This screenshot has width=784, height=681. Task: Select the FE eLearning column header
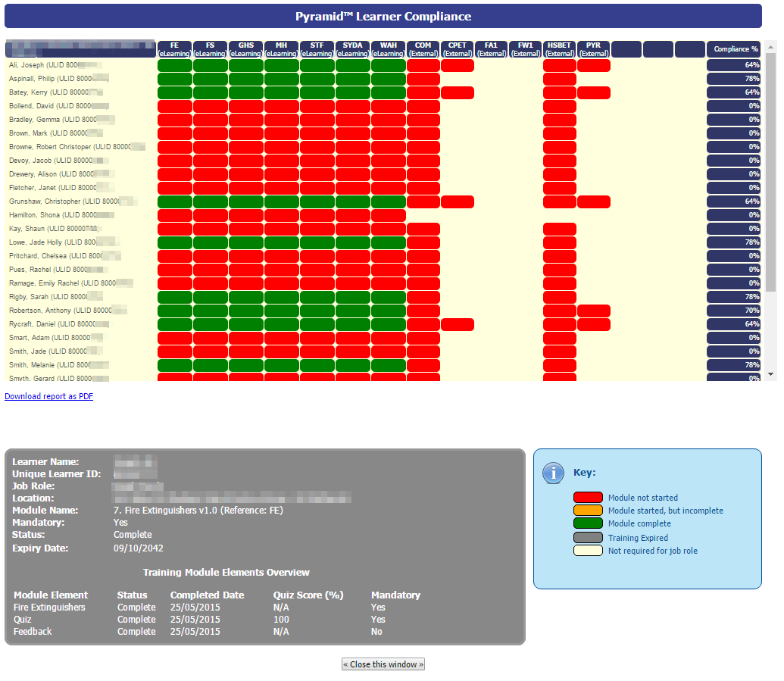point(174,49)
